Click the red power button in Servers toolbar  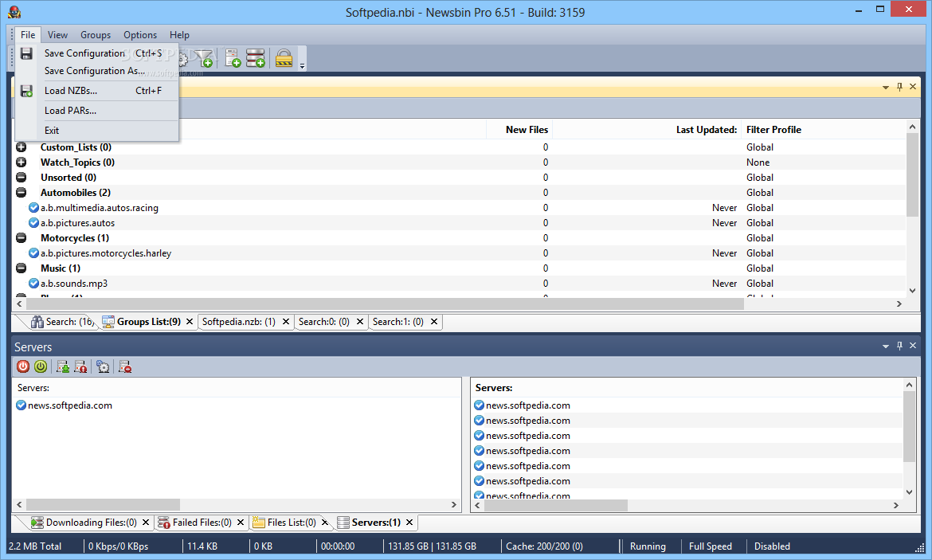[x=23, y=366]
